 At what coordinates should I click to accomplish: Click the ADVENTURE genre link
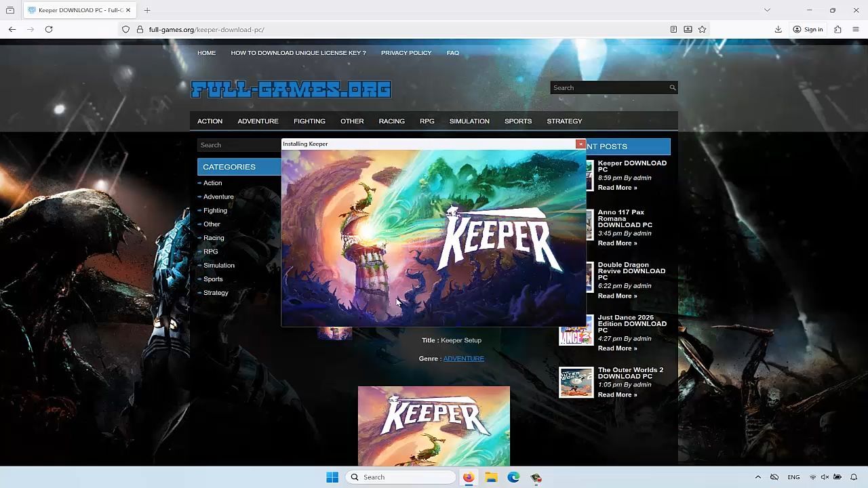[x=463, y=359]
